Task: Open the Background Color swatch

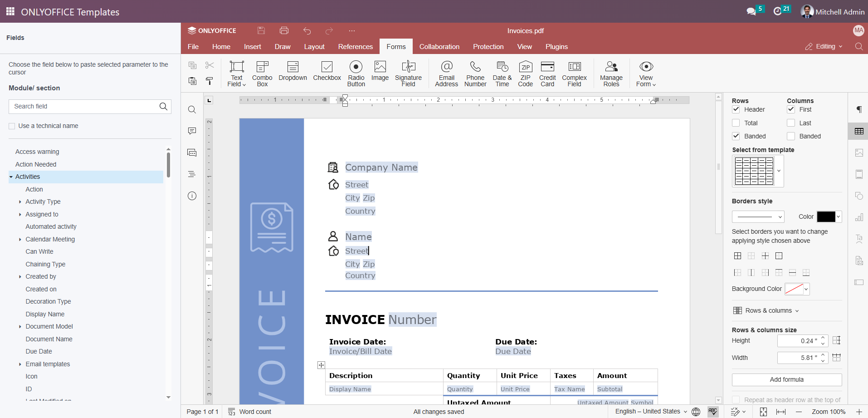Action: pyautogui.click(x=797, y=289)
